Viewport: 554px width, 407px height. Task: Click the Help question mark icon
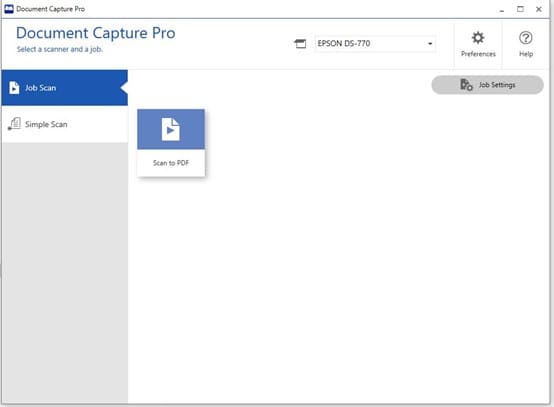tap(526, 37)
